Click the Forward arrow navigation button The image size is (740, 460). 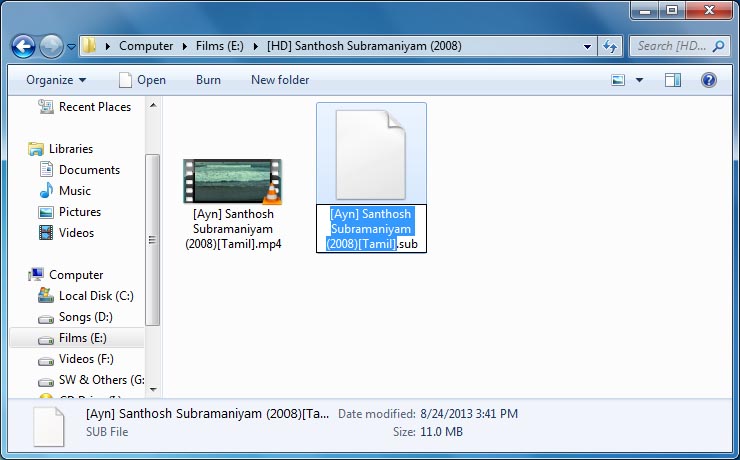tap(51, 46)
